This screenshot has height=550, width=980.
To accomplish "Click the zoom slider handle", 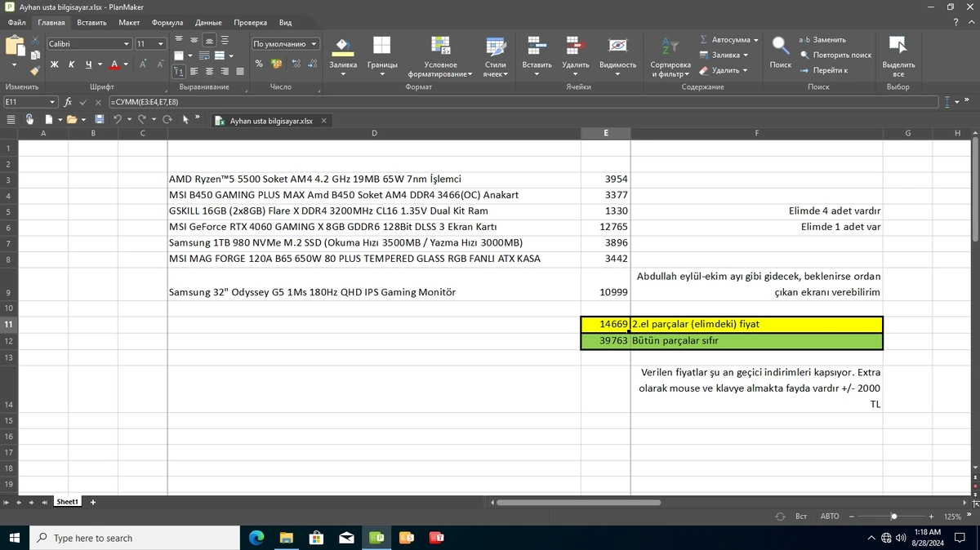I will [x=894, y=517].
